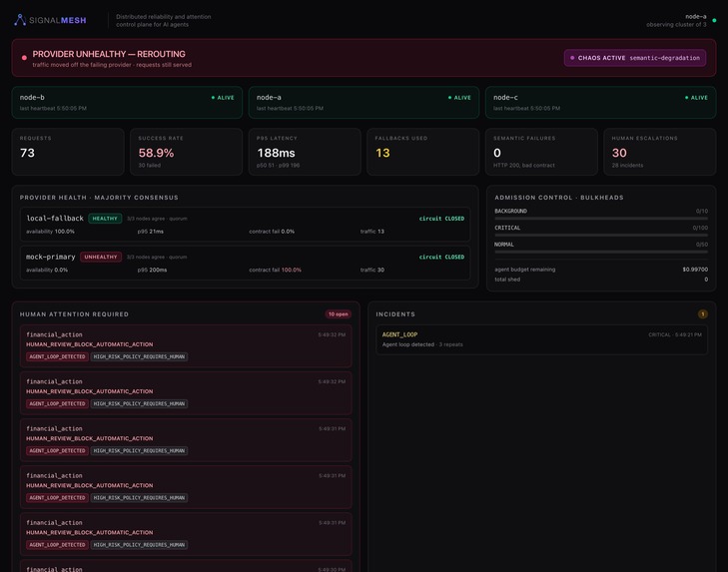Click 'traffic 13' on local-fallback row
The height and width of the screenshot is (572, 728).
(372, 232)
